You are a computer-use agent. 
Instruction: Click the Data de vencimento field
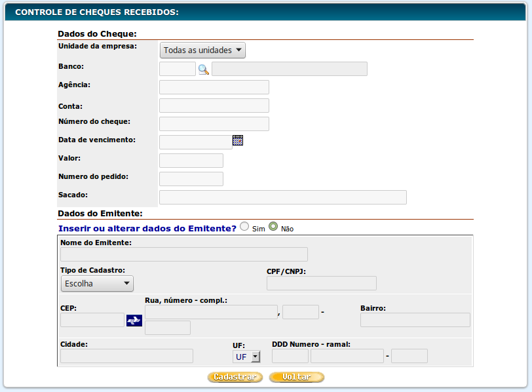[x=195, y=142]
